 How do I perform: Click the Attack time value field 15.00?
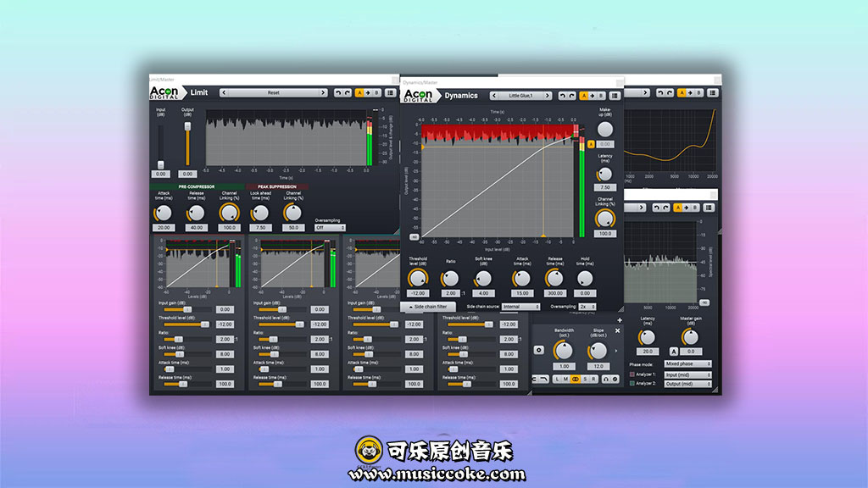521,293
